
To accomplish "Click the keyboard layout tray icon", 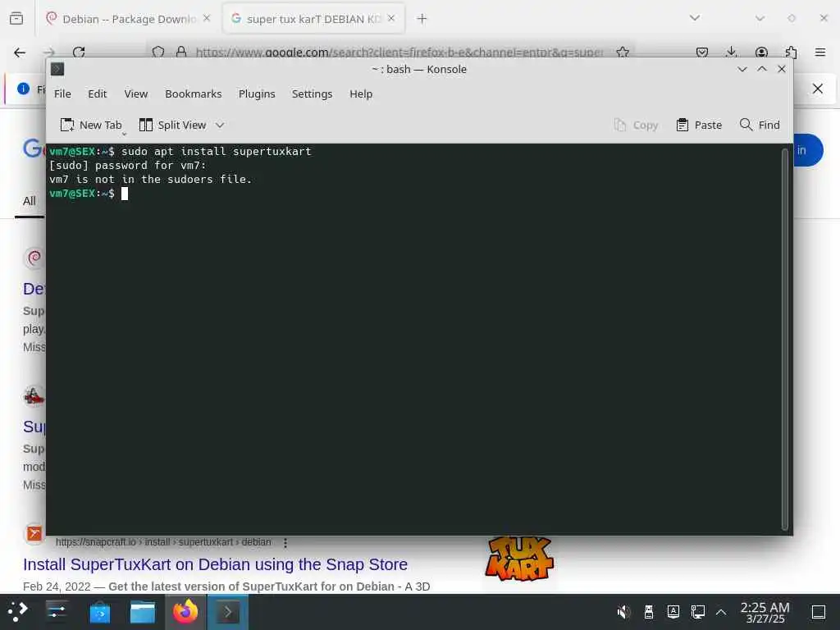I will (x=673, y=611).
